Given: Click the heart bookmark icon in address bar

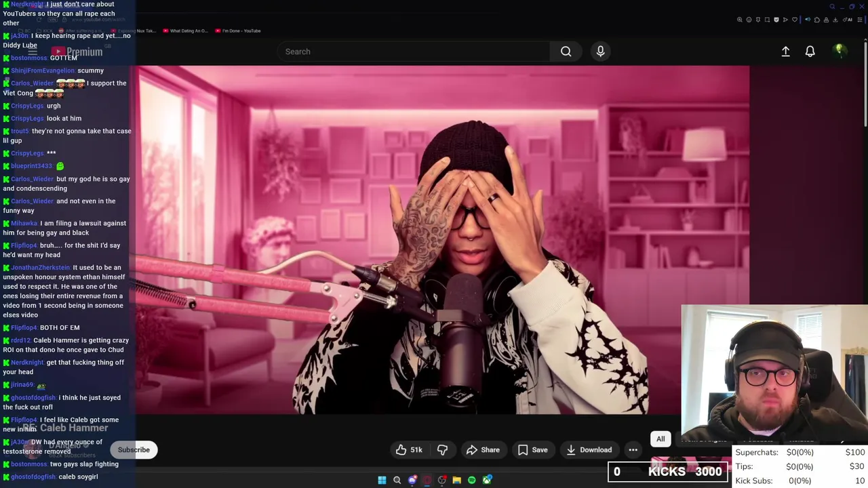Looking at the screenshot, I should (795, 20).
